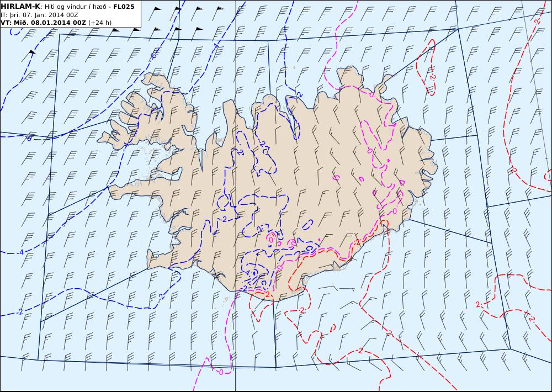
Task: Click the '(+24 h)' forecast offset text
Action: 99,23
